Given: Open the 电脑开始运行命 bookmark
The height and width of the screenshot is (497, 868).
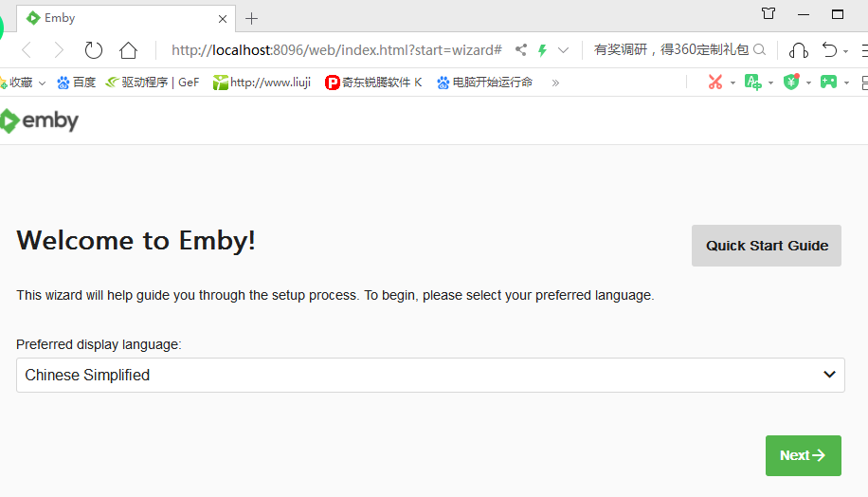Looking at the screenshot, I should (x=485, y=83).
